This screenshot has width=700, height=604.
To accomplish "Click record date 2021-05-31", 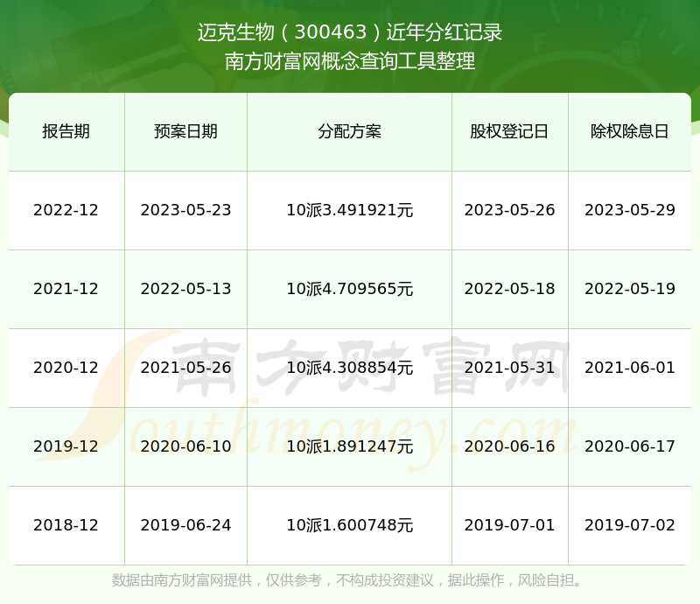I will (x=509, y=368).
